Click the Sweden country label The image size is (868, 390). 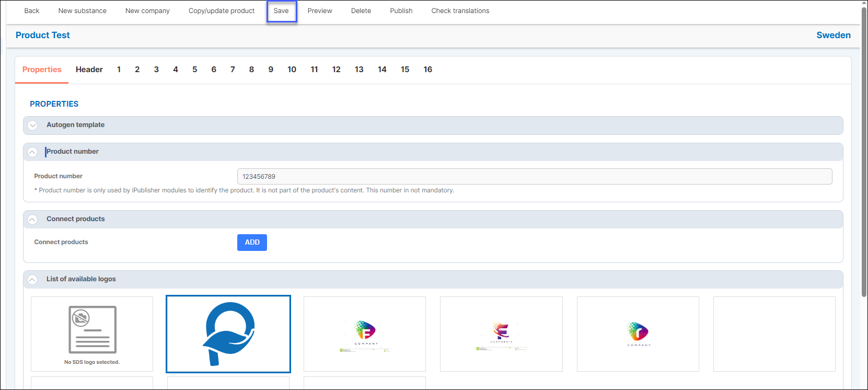(x=834, y=35)
